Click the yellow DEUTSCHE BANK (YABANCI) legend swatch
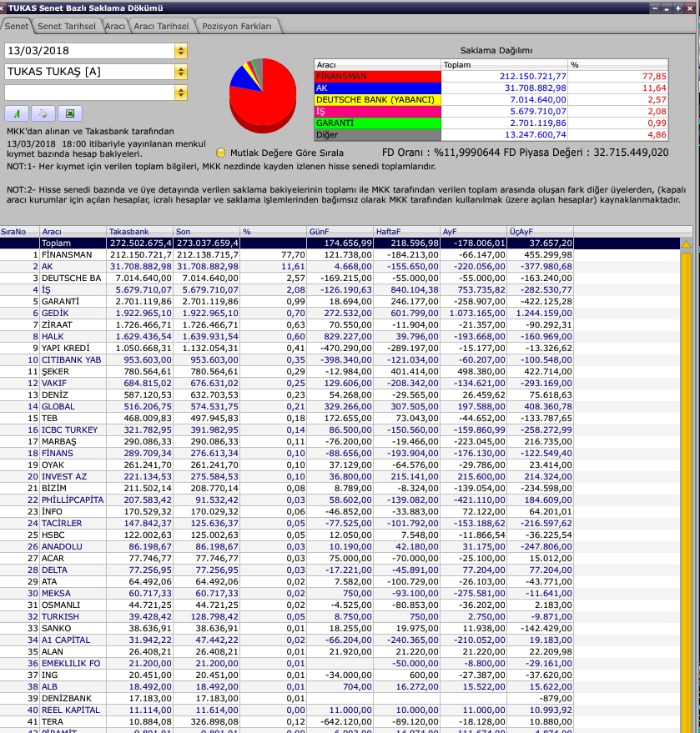The width and height of the screenshot is (700, 733). (x=378, y=99)
